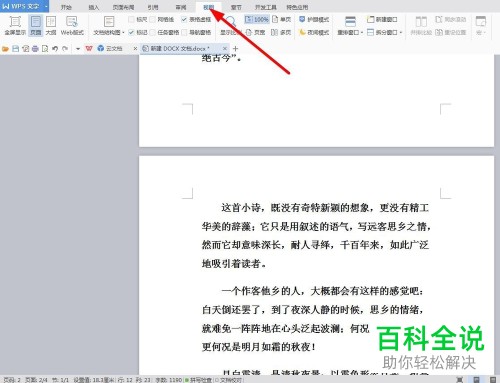Click the printer icon in quick toolbar
This screenshot has width=500, height=383.
(x=35, y=49)
